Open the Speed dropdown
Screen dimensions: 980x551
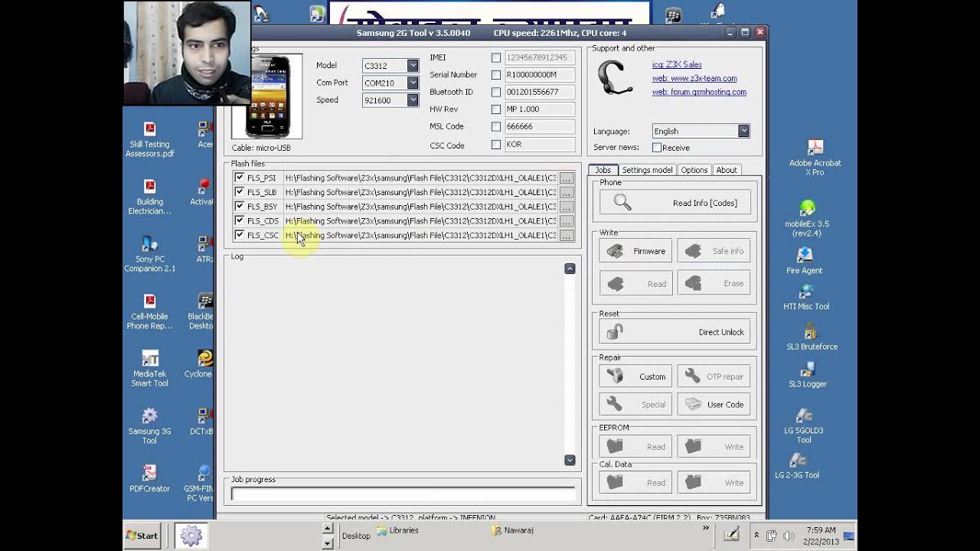click(x=413, y=100)
